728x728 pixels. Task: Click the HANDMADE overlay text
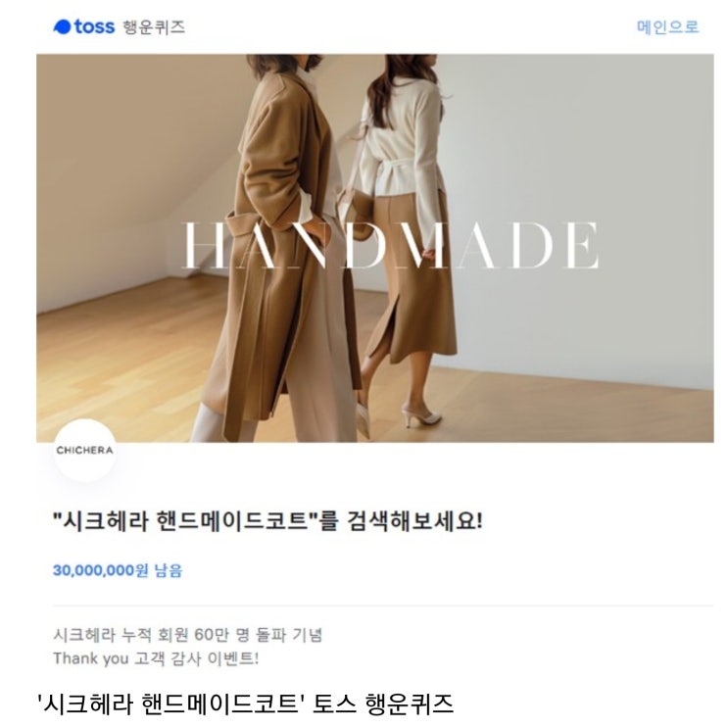click(x=391, y=245)
